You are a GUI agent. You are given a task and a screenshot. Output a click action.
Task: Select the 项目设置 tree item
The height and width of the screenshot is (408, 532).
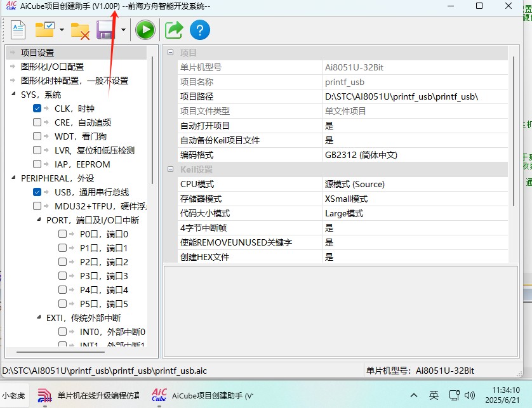(x=37, y=53)
